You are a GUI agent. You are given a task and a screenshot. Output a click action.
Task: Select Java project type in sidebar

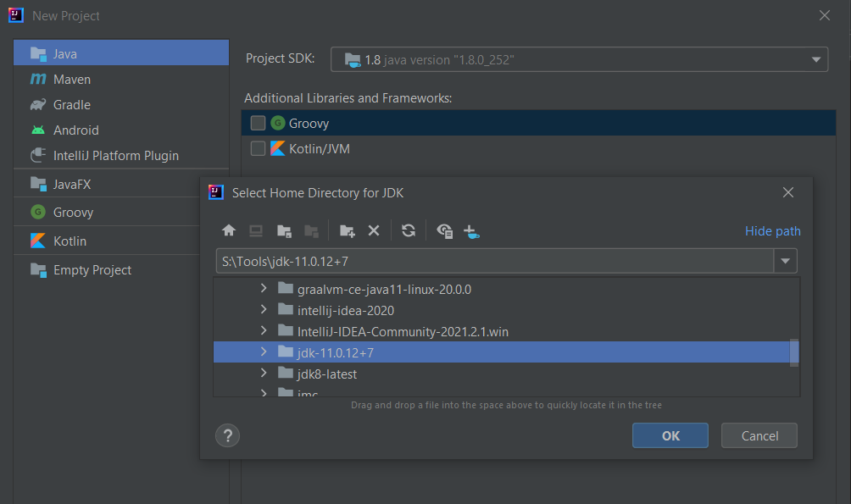click(x=121, y=53)
